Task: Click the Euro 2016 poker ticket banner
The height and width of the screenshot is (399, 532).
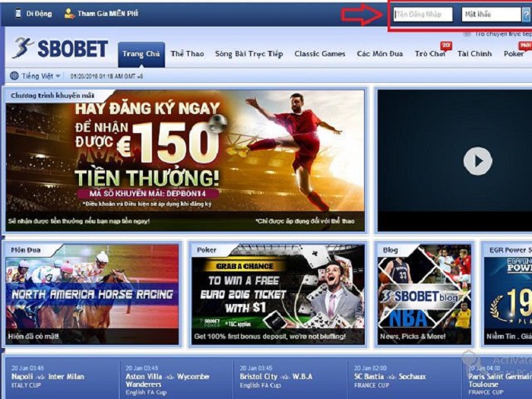Action: (x=277, y=293)
